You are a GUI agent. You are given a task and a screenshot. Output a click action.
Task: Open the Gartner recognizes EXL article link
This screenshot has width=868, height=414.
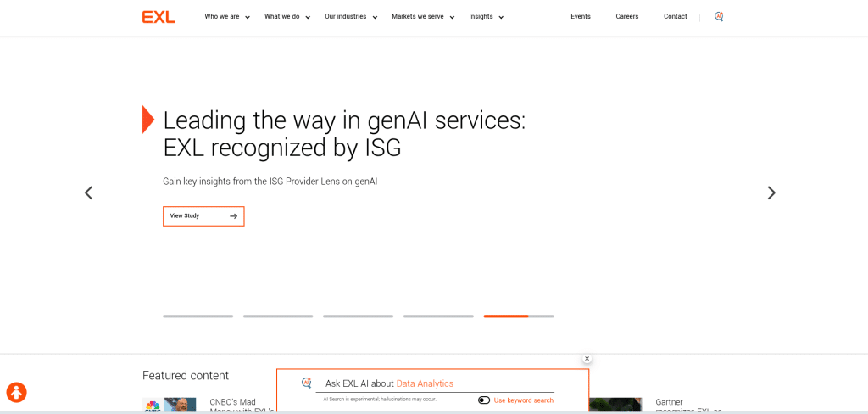click(x=688, y=406)
